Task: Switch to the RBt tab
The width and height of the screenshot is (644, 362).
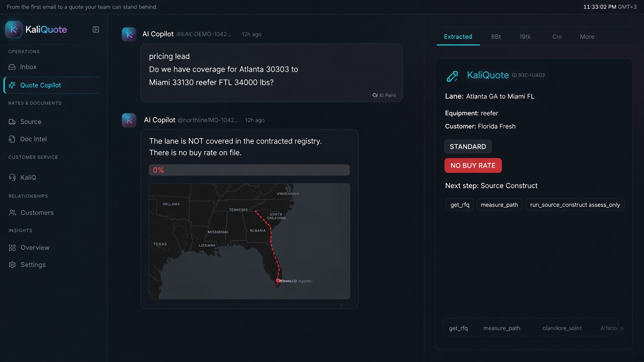Action: point(496,37)
